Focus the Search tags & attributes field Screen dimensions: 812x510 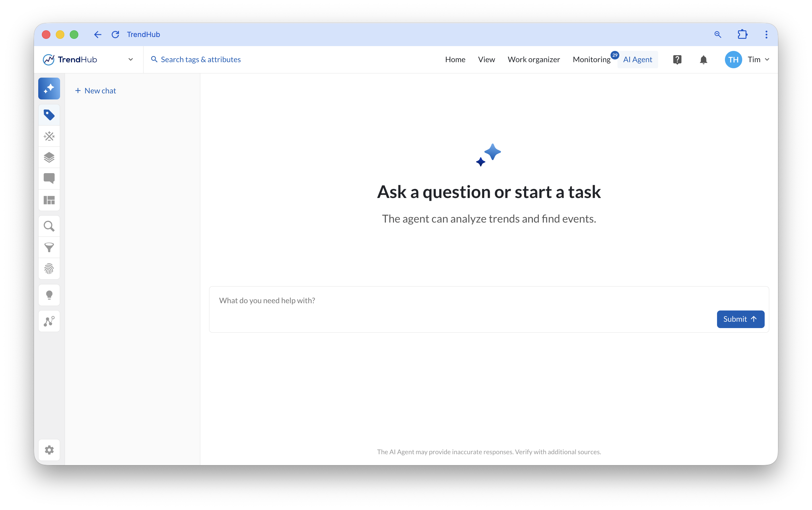pyautogui.click(x=196, y=60)
